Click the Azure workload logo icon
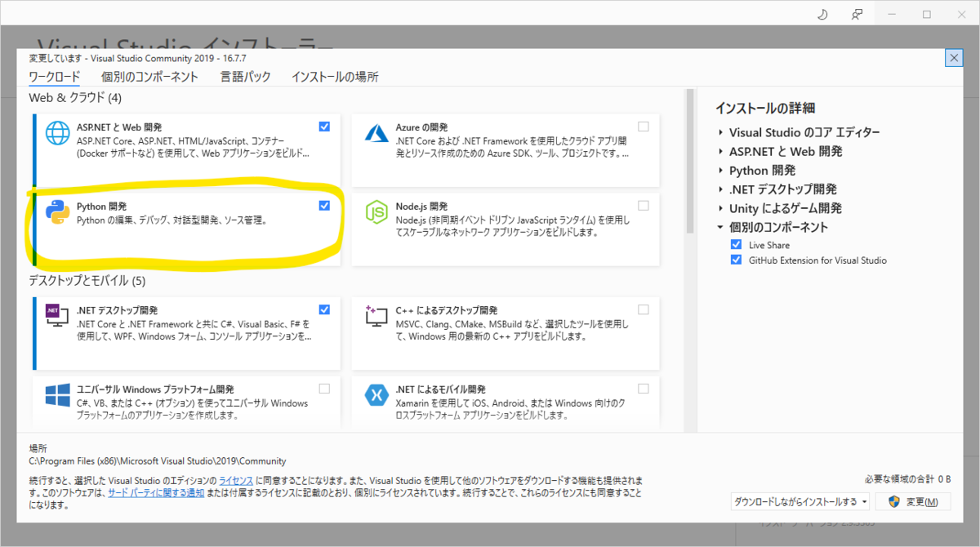The image size is (980, 547). click(376, 133)
